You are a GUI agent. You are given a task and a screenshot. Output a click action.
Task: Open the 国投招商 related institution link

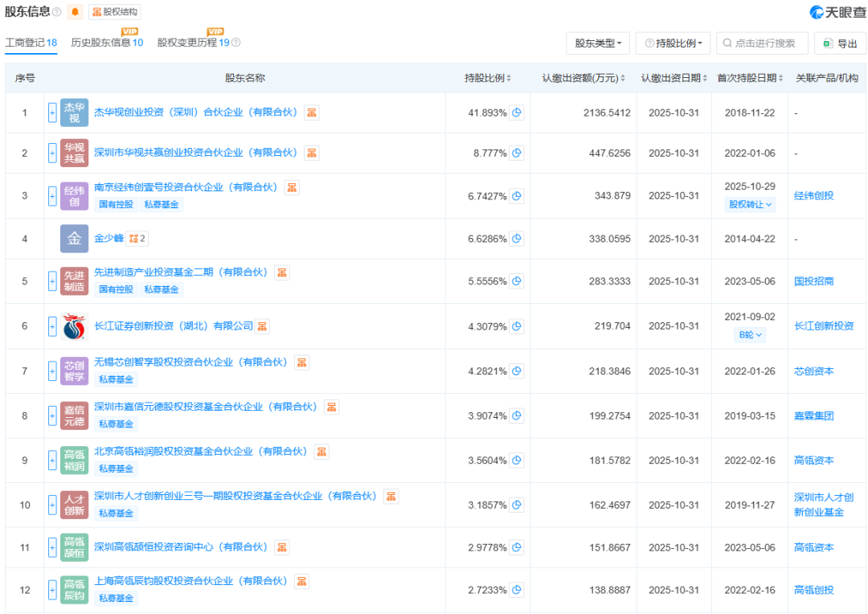[813, 280]
